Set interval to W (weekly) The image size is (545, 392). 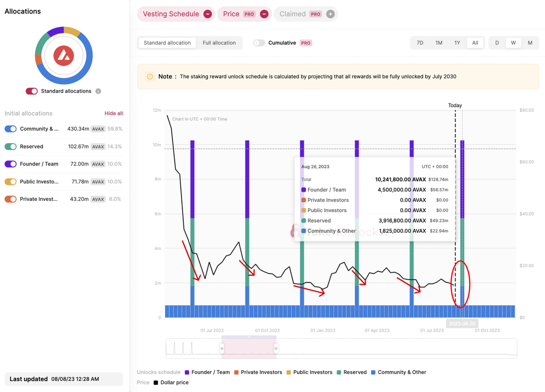[x=513, y=43]
